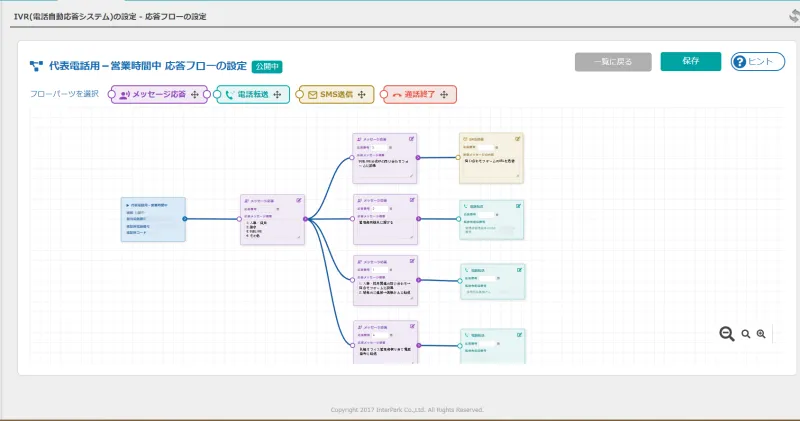Click the refresh icon at the header edge
Image resolution: width=800 pixels, height=421 pixels.
coord(794,16)
